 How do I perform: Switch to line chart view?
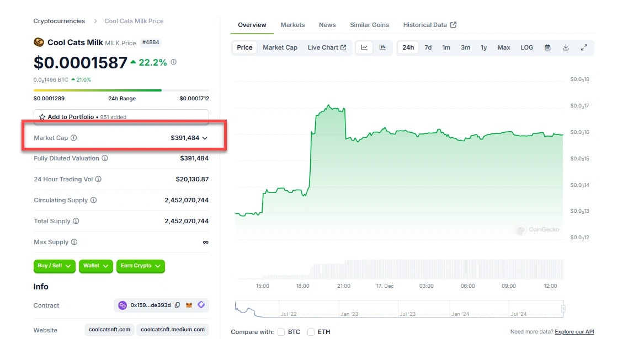(364, 47)
